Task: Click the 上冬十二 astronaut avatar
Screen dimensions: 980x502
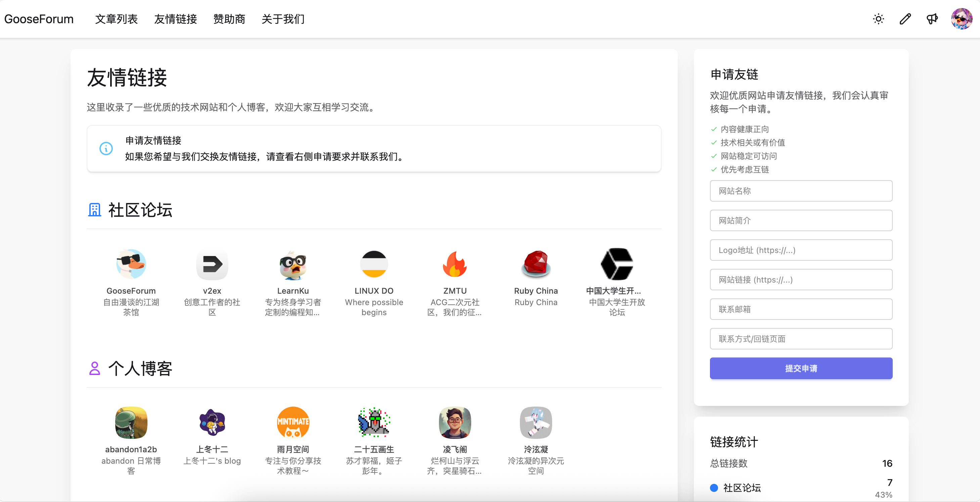Action: [212, 423]
